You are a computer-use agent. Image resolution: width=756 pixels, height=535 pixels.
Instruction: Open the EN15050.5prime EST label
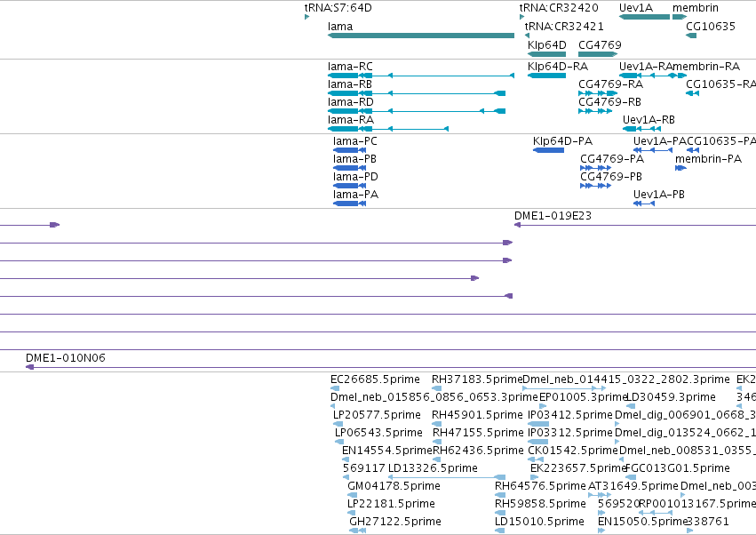click(x=642, y=523)
